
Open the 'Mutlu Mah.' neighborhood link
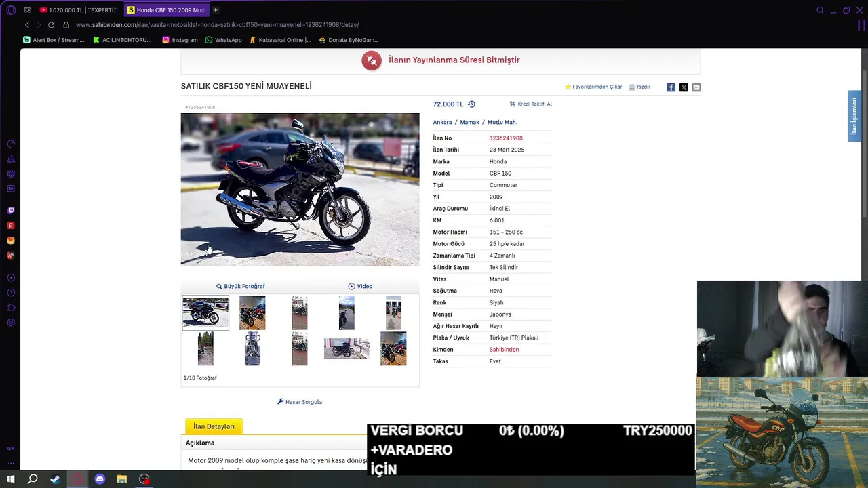click(502, 123)
